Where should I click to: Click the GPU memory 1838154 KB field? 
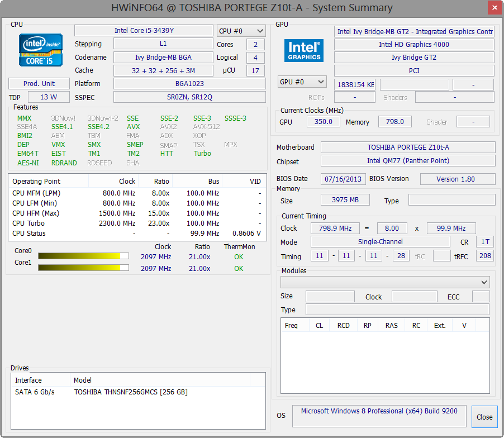pos(355,84)
